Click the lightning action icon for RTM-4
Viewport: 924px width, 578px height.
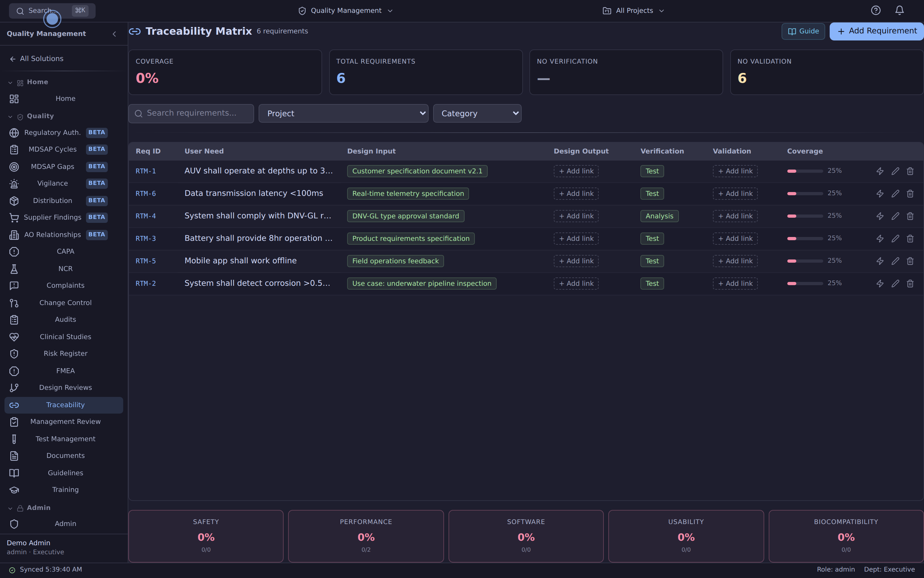click(880, 216)
